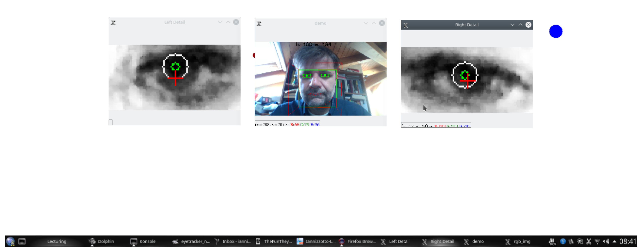Click the show desktop icon in taskbar
644x250 pixels.
(x=22, y=241)
